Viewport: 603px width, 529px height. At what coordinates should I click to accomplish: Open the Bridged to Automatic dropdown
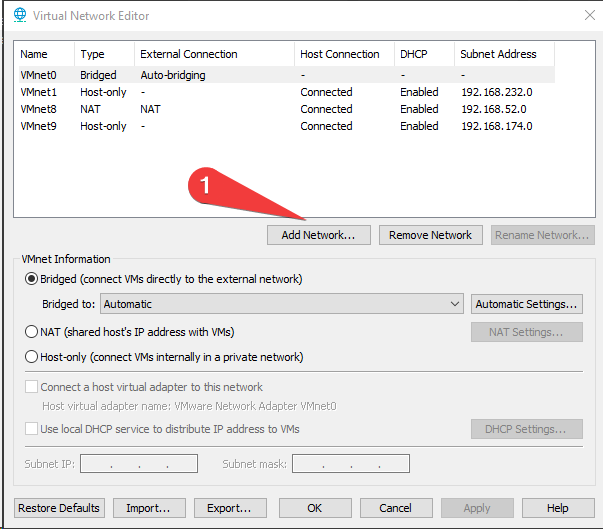click(282, 304)
